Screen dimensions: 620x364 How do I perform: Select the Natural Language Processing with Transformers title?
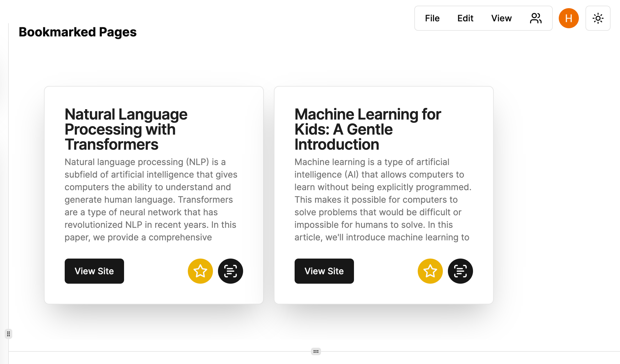(126, 129)
